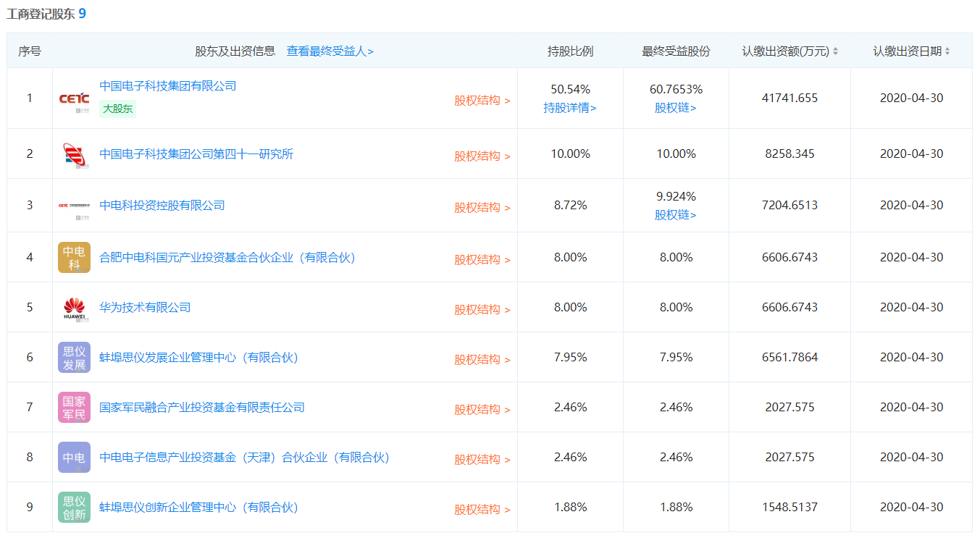This screenshot has width=980, height=538.
Task: Open 蚌埠思仪发展企业管理中心 link
Action: 198,358
